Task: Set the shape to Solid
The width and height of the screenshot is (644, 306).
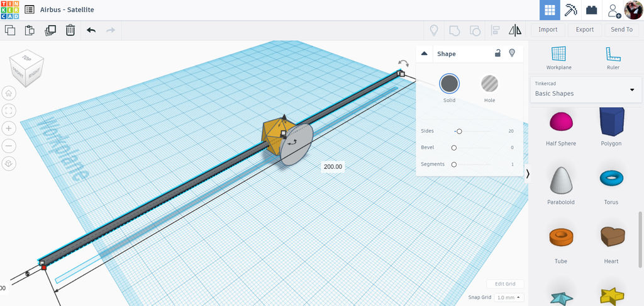Action: tap(449, 84)
